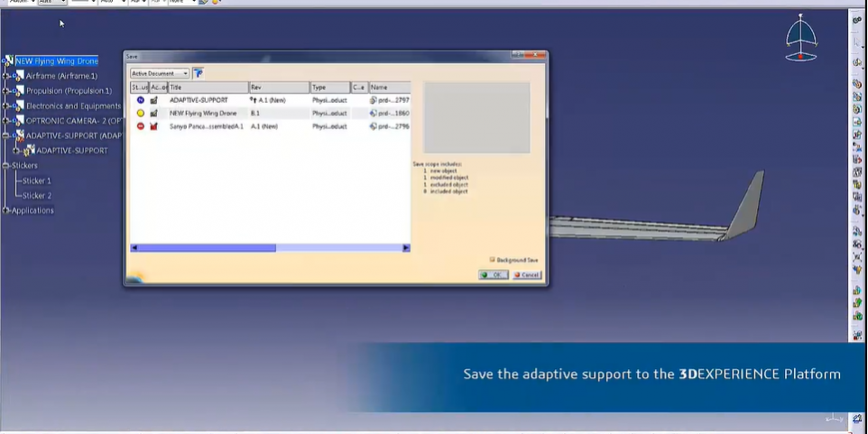Click the action icon in ADAPTIVE-SUPPORT row
This screenshot has height=434, width=868.
154,100
